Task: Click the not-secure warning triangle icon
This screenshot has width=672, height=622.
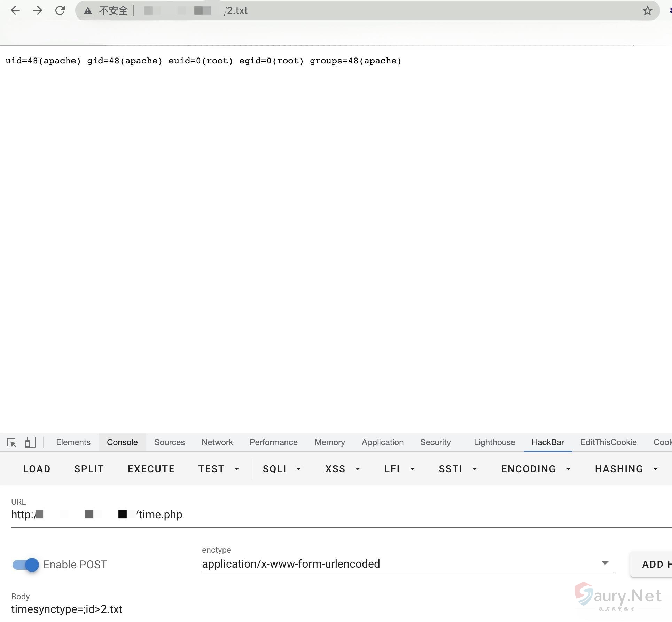Action: point(88,11)
